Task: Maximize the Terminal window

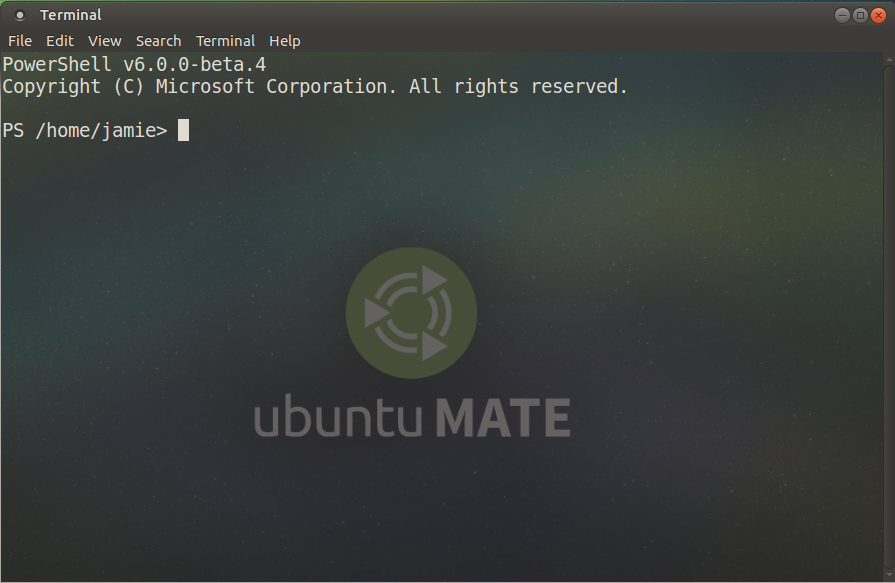Action: [x=861, y=14]
